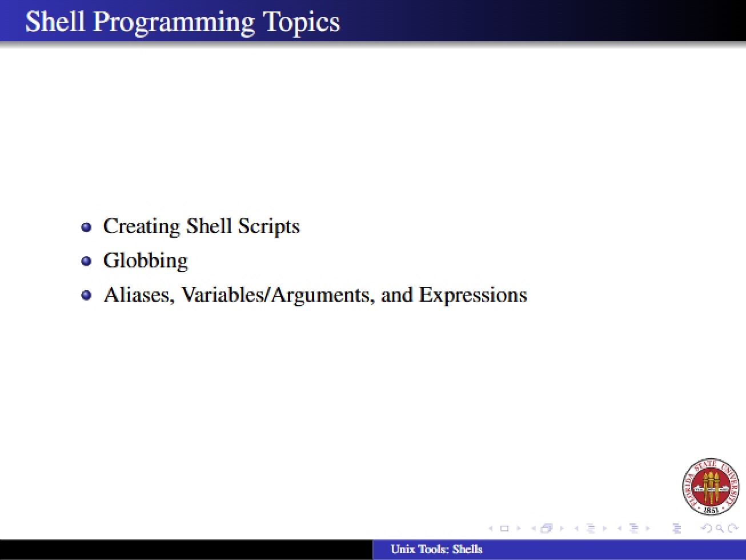Click the "Unix Tools: Shells" footer text
The image size is (746, 560).
(x=437, y=550)
